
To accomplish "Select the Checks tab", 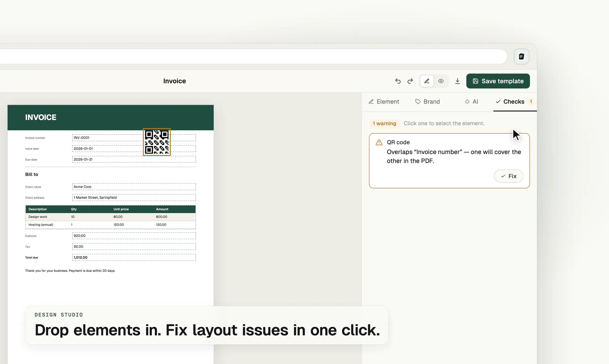I will click(x=515, y=102).
